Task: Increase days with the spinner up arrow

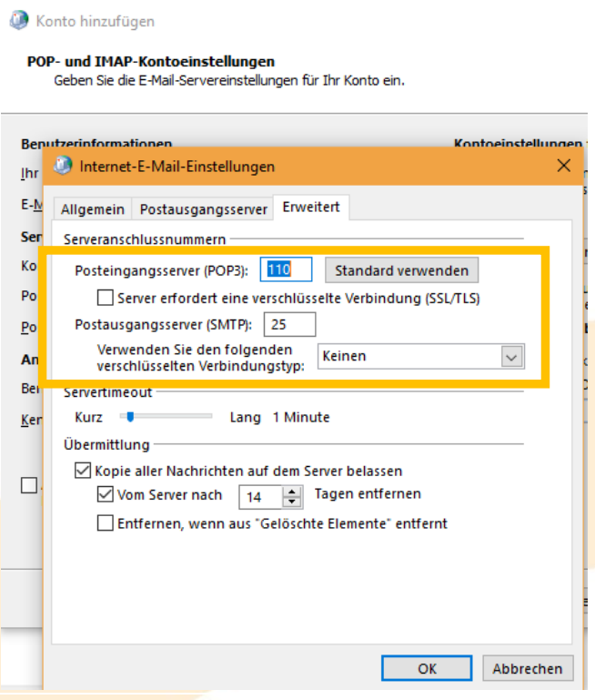Action: click(x=291, y=492)
